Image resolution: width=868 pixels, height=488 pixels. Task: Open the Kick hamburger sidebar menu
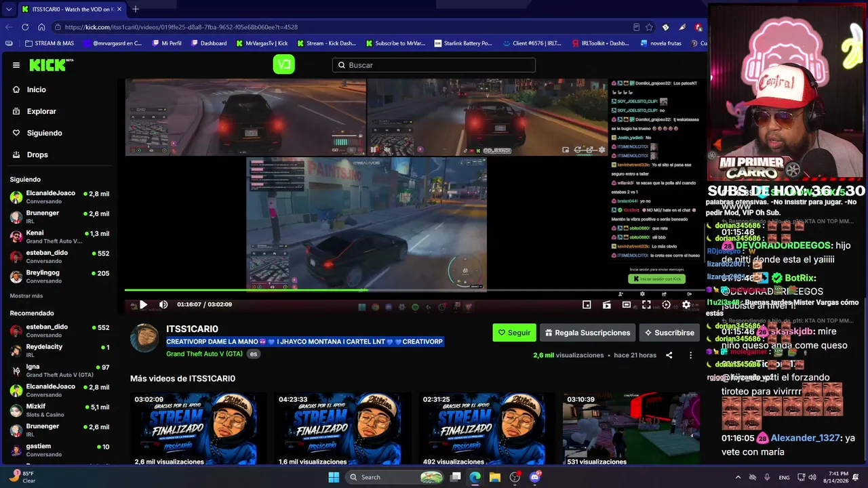[16, 65]
